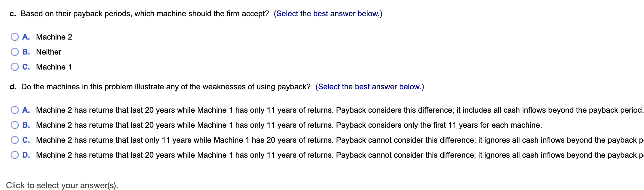The height and width of the screenshot is (190, 644).
Task: Select answer B in part d
Action: pyautogui.click(x=14, y=125)
